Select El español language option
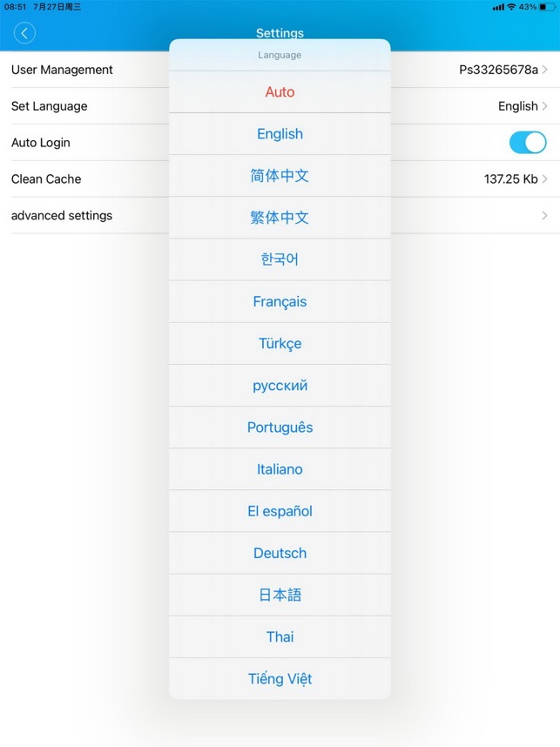This screenshot has width=560, height=747. click(x=280, y=511)
